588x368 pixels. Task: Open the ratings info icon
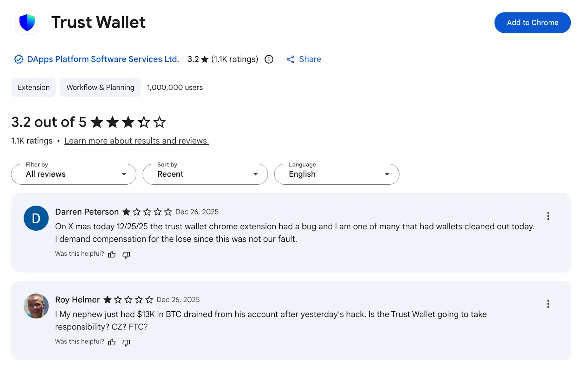point(269,59)
